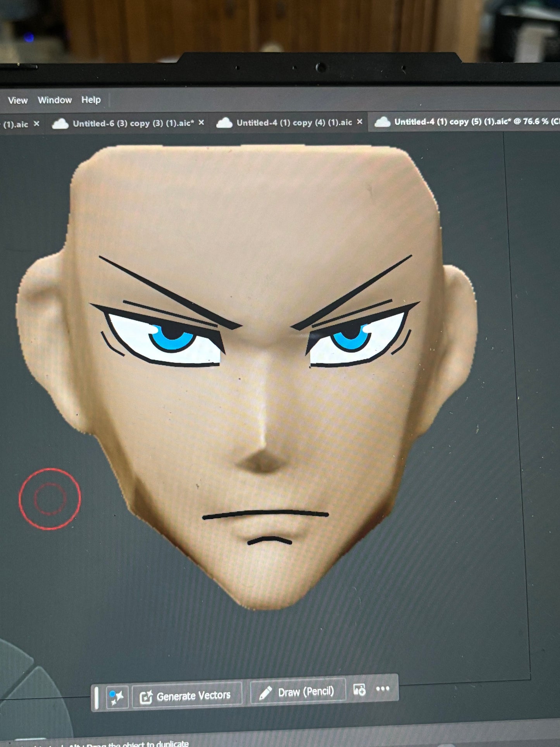560x747 pixels.
Task: Click the Draw (Pencil) button
Action: click(x=298, y=692)
